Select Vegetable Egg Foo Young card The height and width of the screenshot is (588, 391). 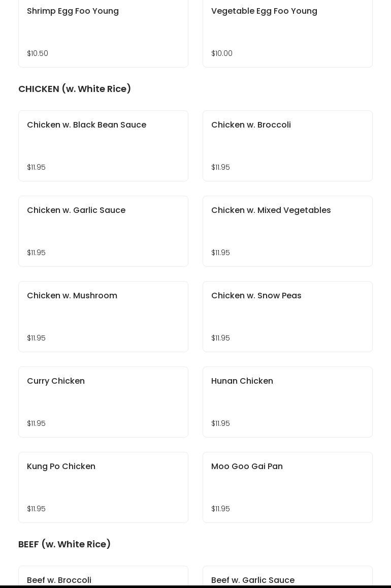coord(287,33)
